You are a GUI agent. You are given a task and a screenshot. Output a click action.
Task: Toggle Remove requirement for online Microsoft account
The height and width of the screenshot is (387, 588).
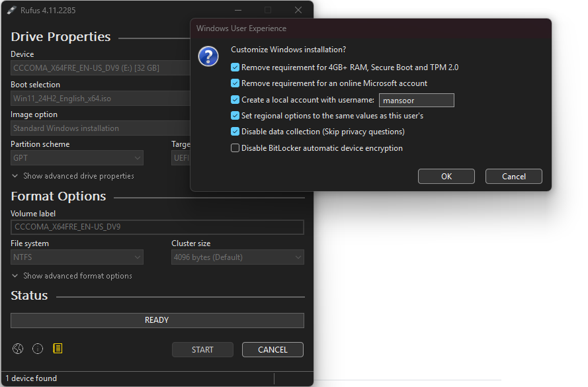point(235,83)
